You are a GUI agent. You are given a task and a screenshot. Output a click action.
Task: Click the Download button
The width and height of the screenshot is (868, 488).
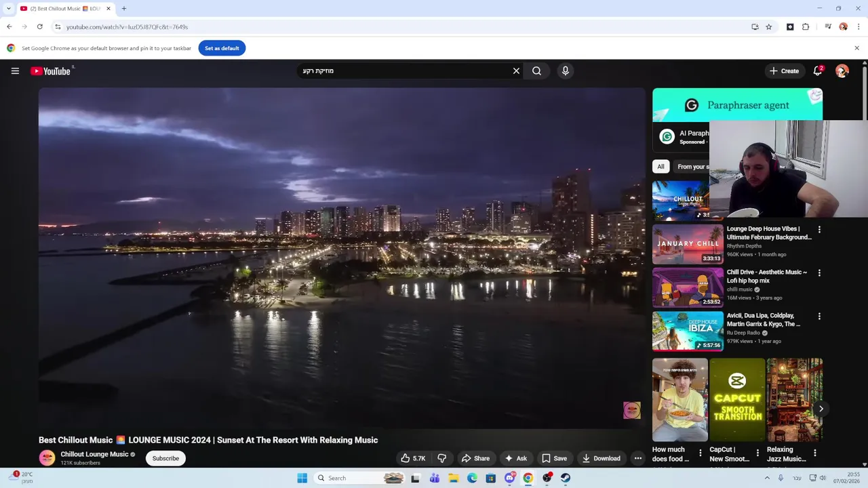point(601,458)
